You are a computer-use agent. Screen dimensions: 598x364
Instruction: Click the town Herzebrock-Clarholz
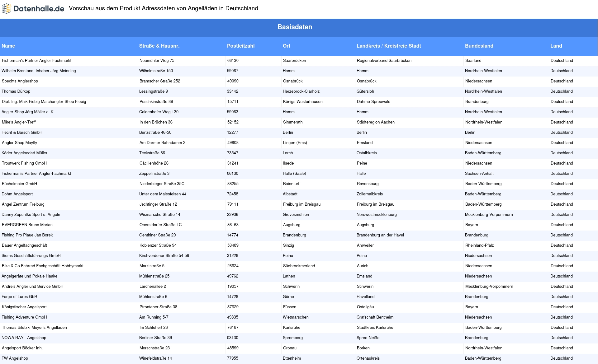click(x=301, y=91)
